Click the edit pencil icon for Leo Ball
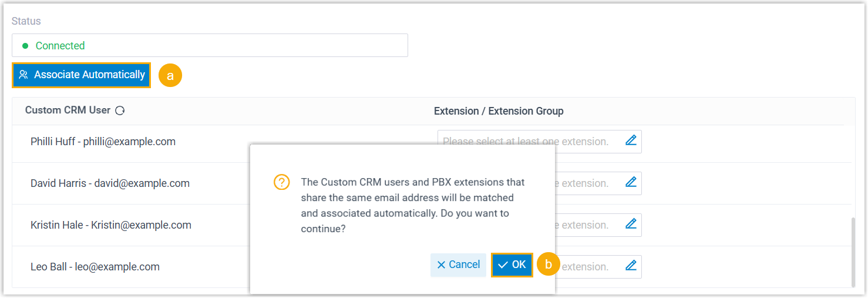The image size is (868, 298). click(631, 266)
